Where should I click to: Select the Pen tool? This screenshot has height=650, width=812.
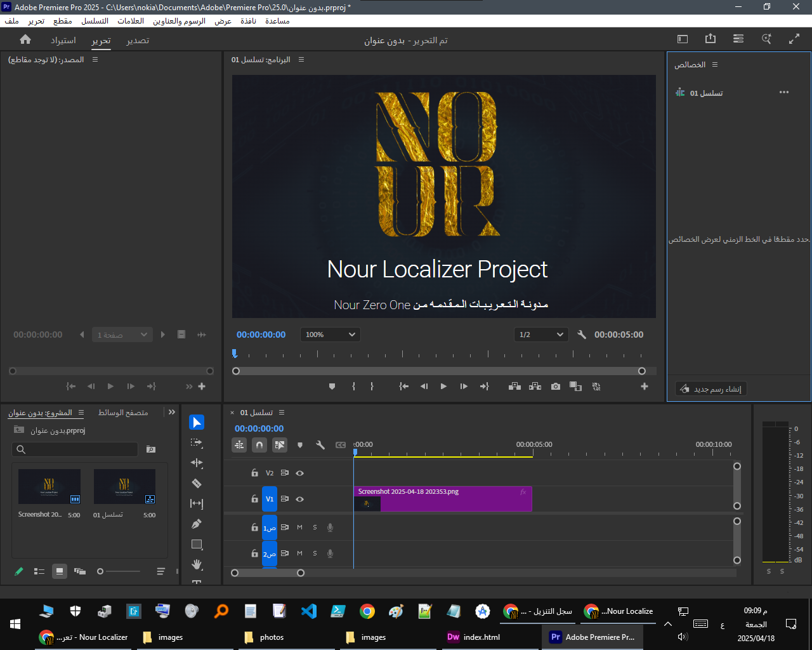pos(197,524)
